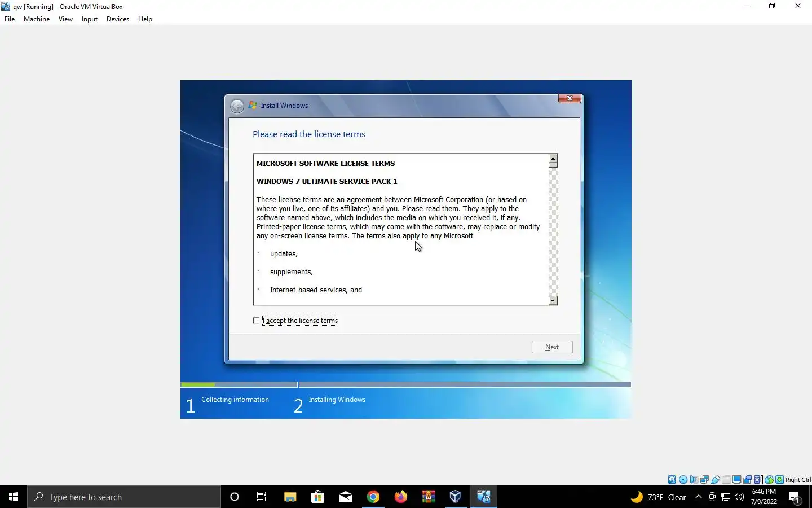Click 'MICROSOFT SOFTWARE LICENSE TERMS' heading
This screenshot has height=508, width=812.
click(325, 164)
